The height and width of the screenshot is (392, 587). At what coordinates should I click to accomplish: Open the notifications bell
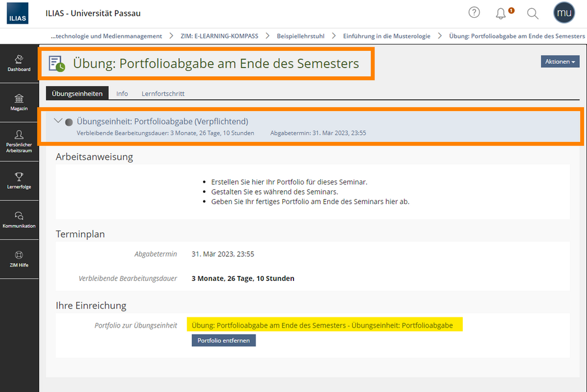(x=501, y=14)
